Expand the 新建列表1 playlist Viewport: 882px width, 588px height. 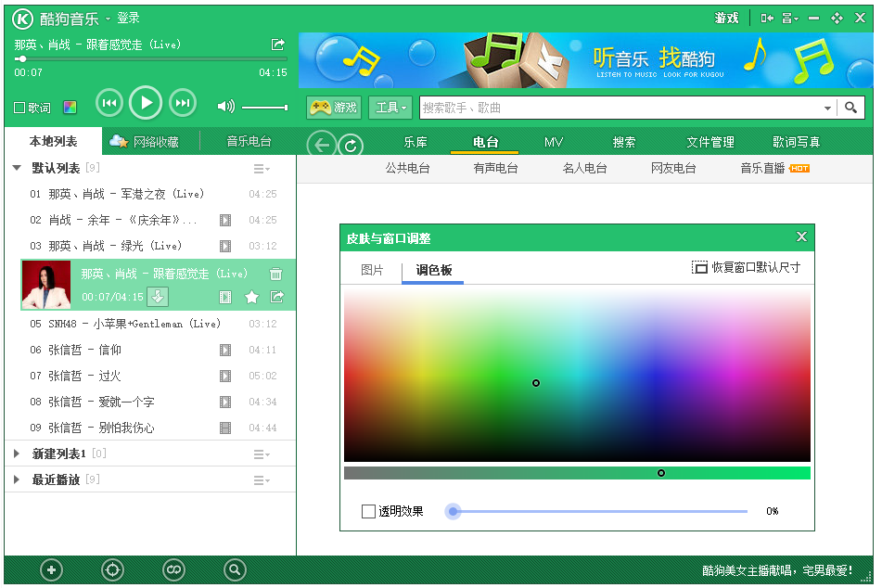click(17, 454)
